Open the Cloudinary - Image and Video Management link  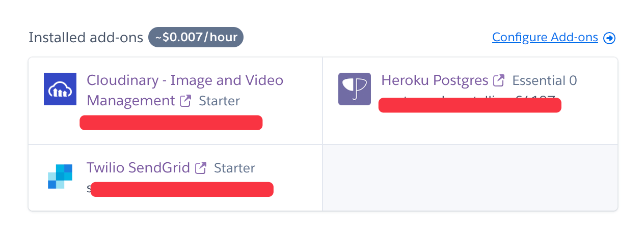(x=185, y=91)
